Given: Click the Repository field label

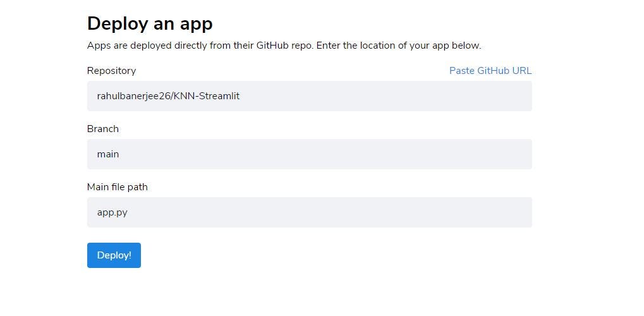Looking at the screenshot, I should point(111,71).
